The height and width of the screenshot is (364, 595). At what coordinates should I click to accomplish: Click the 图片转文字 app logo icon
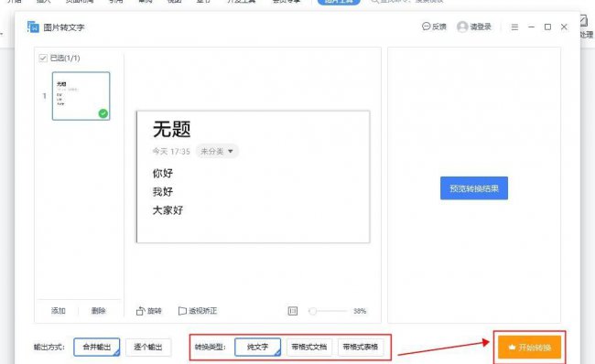pyautogui.click(x=33, y=27)
